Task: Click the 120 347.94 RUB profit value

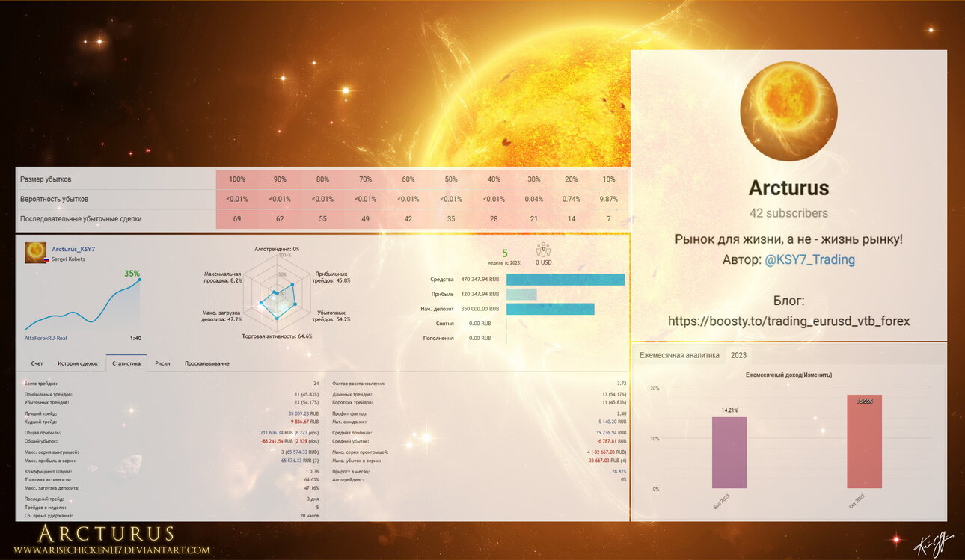Action: [480, 294]
